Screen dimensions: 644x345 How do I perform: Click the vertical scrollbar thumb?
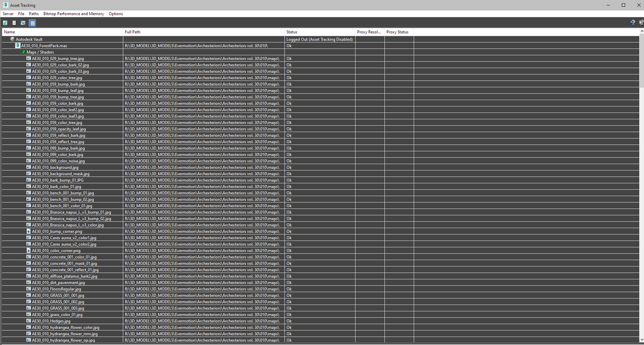click(x=642, y=61)
